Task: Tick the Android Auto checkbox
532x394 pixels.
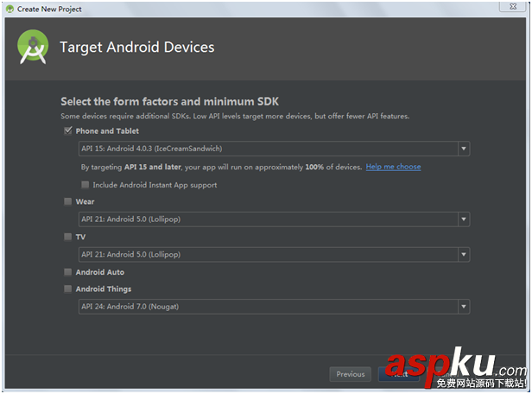Action: pos(68,272)
